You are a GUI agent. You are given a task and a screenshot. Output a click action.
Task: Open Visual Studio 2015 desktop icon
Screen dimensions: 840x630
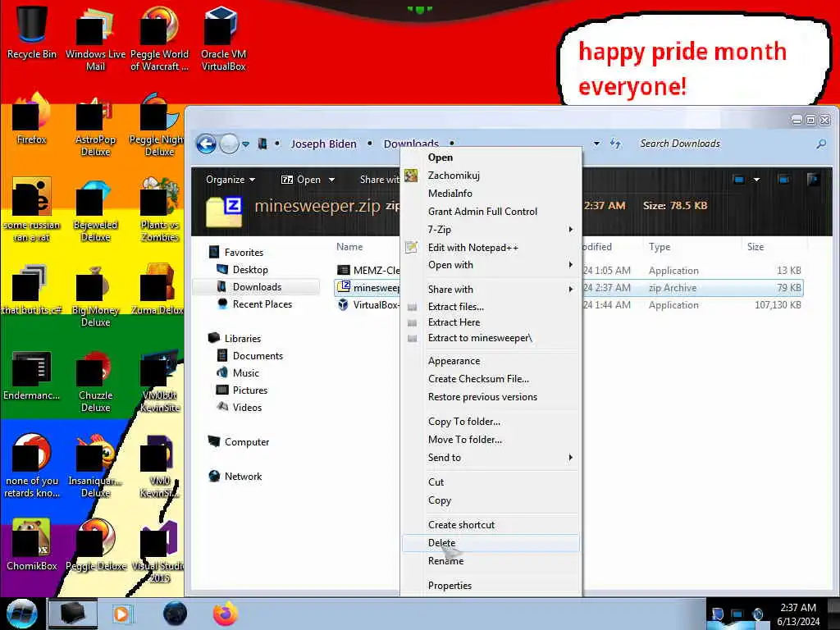coord(160,552)
